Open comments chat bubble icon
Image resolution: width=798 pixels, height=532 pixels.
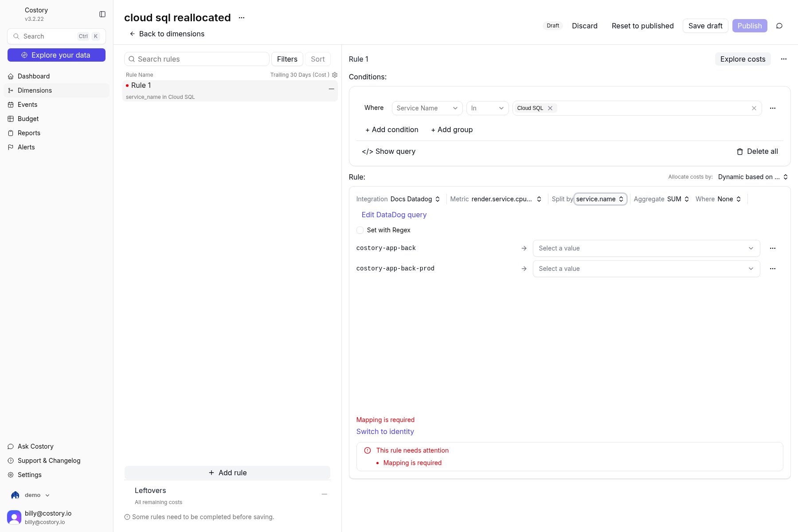779,26
